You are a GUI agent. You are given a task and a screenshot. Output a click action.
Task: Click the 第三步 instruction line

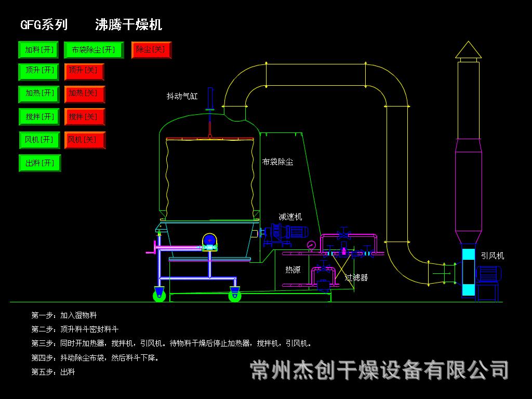(171, 343)
